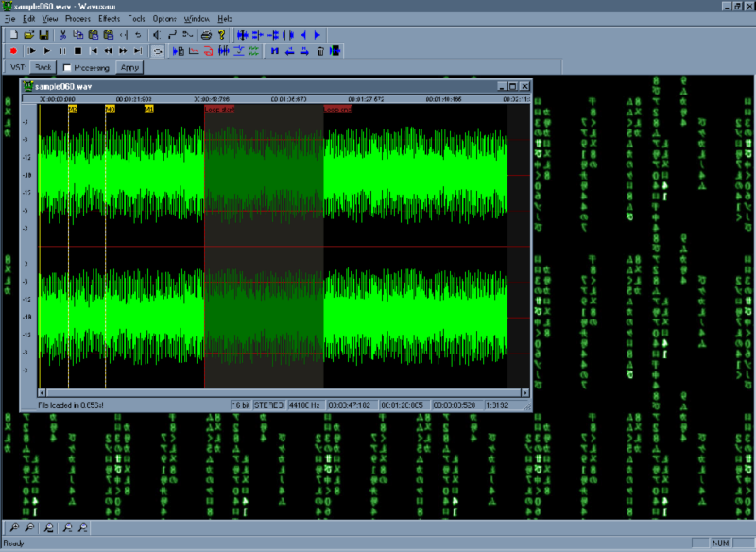756x552 pixels.
Task: Select the zoom magnifier icon at bottom left
Action: [13, 527]
